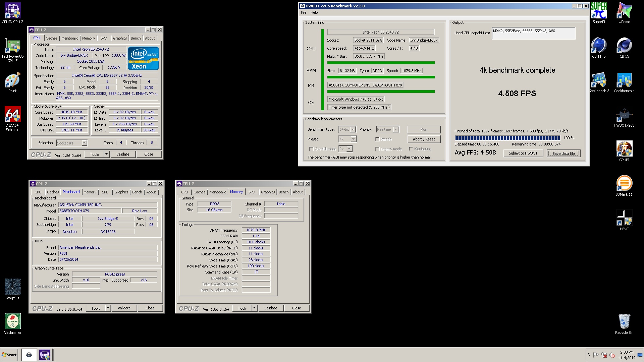This screenshot has height=362, width=644.
Task: Click the Start button on the taskbar
Action: pyautogui.click(x=9, y=355)
